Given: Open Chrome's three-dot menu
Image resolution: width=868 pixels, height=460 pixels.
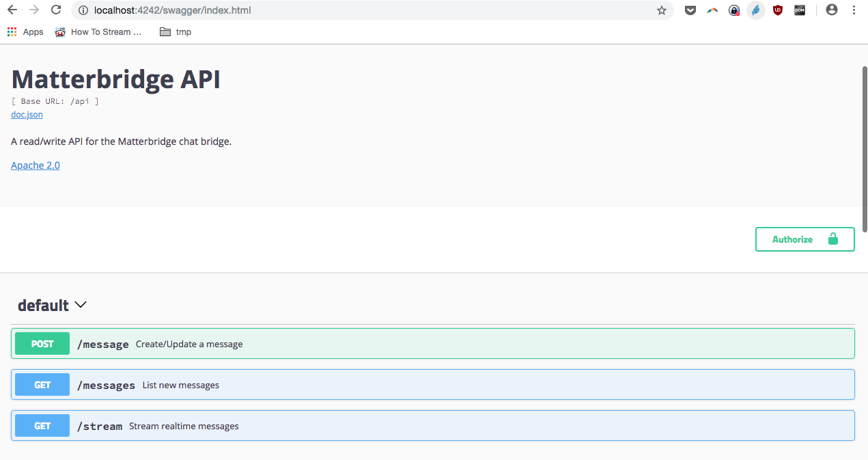Looking at the screenshot, I should pos(854,10).
